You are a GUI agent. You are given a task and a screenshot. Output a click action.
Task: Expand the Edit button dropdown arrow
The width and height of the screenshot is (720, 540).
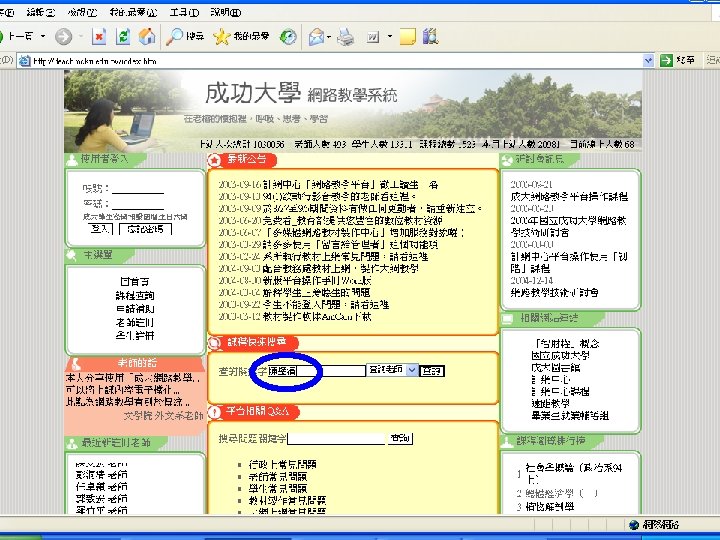[x=390, y=36]
